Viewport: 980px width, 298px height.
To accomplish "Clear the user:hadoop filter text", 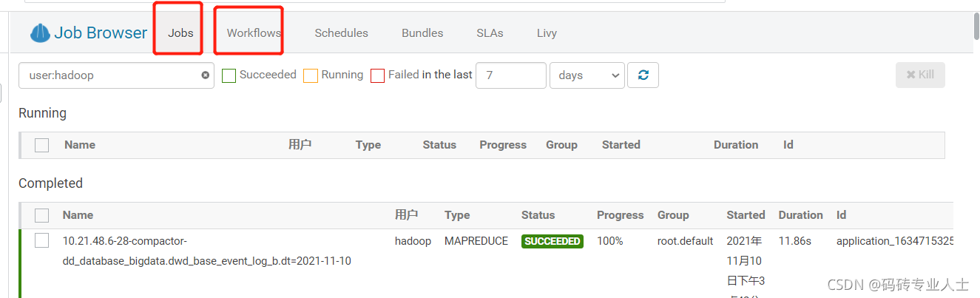I will point(206,75).
